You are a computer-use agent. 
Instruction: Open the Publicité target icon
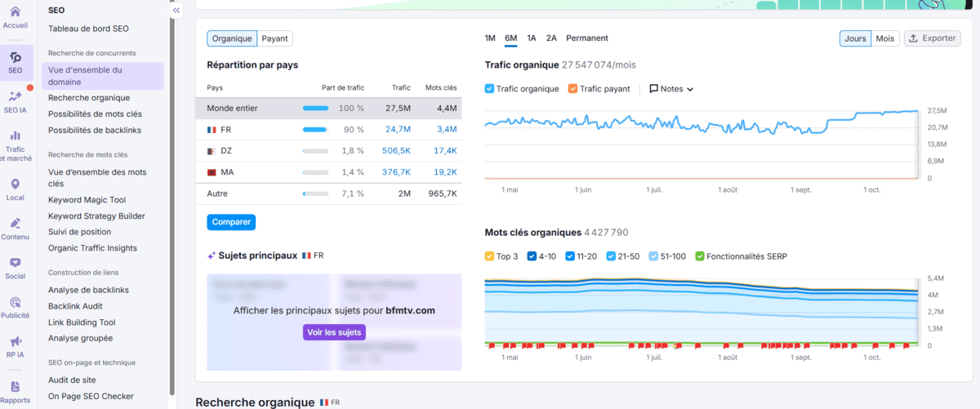pyautogui.click(x=16, y=302)
